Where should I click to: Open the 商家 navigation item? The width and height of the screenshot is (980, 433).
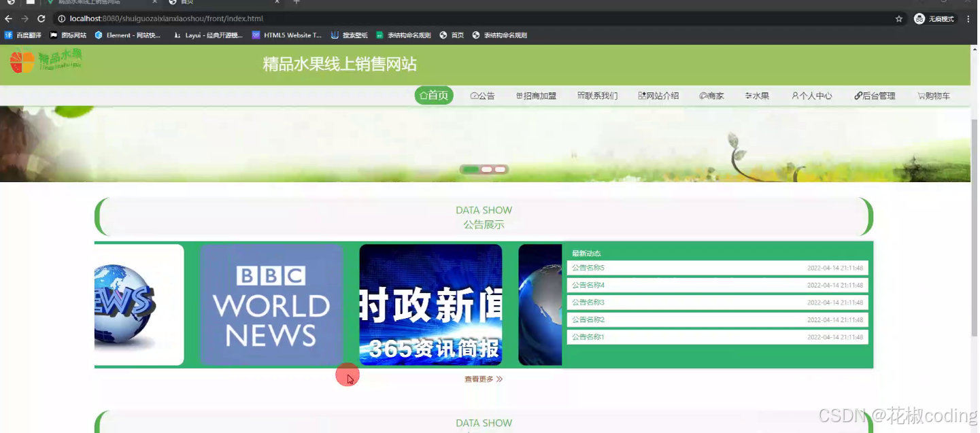click(x=711, y=96)
